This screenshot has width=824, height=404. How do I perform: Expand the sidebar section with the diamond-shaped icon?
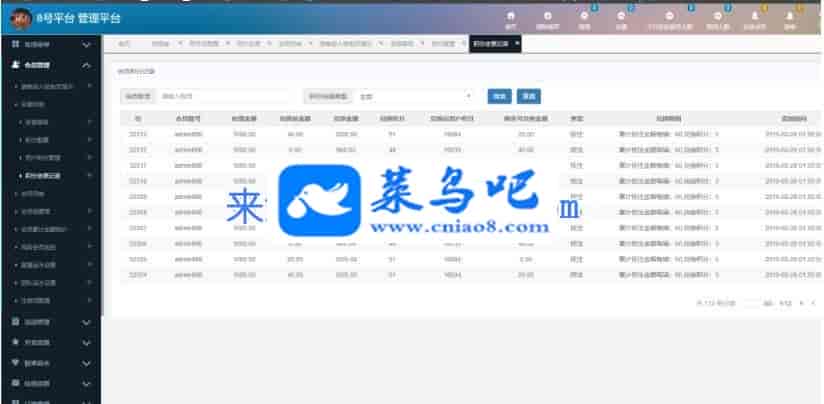pyautogui.click(x=51, y=363)
